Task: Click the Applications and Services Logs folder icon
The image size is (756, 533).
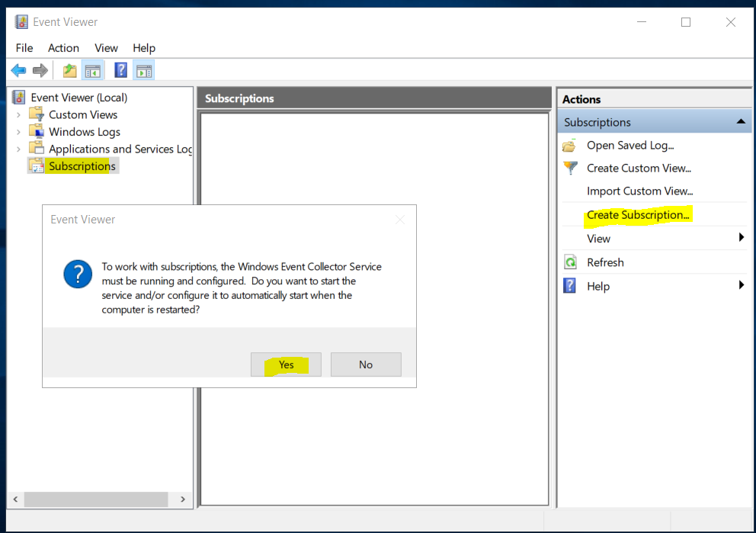Action: click(37, 148)
